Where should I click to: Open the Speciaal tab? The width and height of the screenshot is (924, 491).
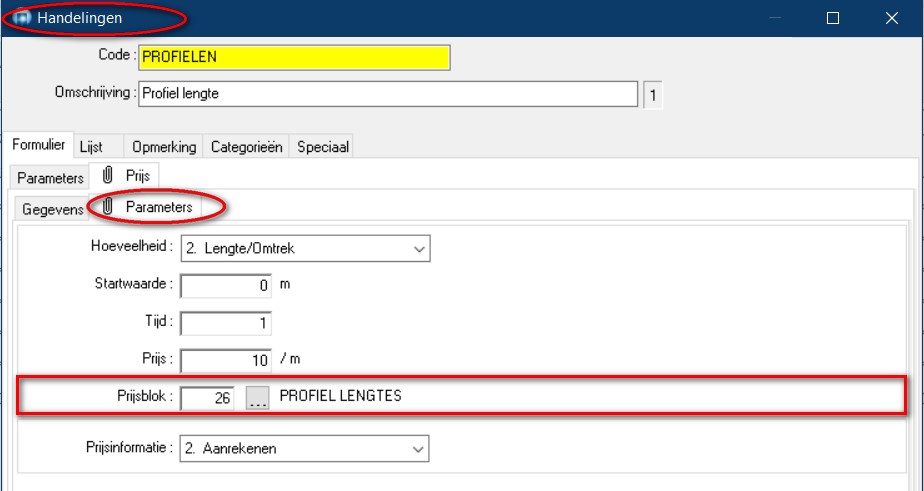pos(322,147)
